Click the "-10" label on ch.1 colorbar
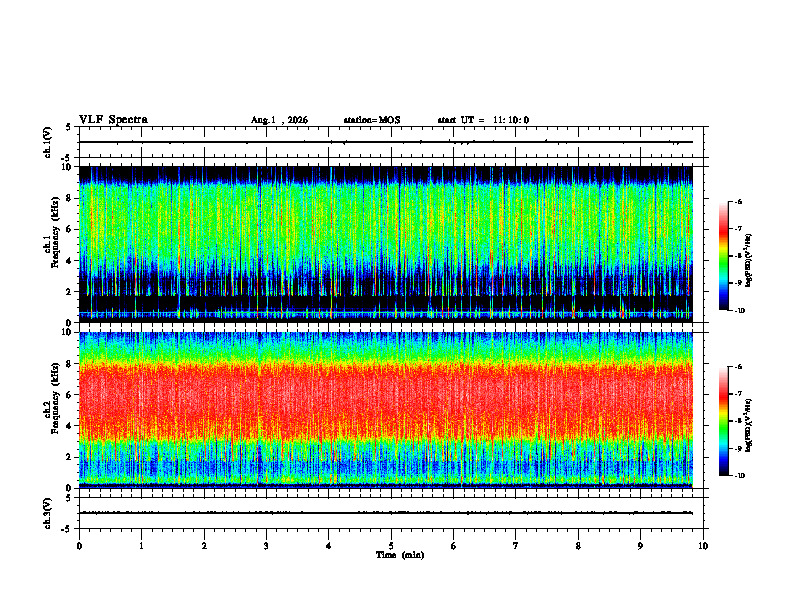The width and height of the screenshot is (792, 612). click(739, 311)
